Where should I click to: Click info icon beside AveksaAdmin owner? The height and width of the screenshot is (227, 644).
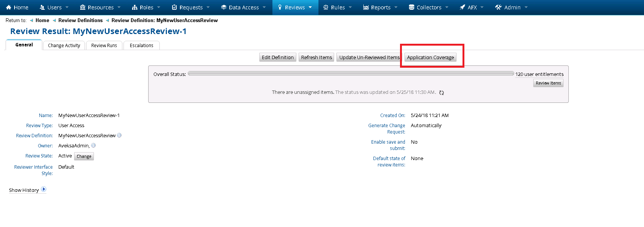coord(94,145)
